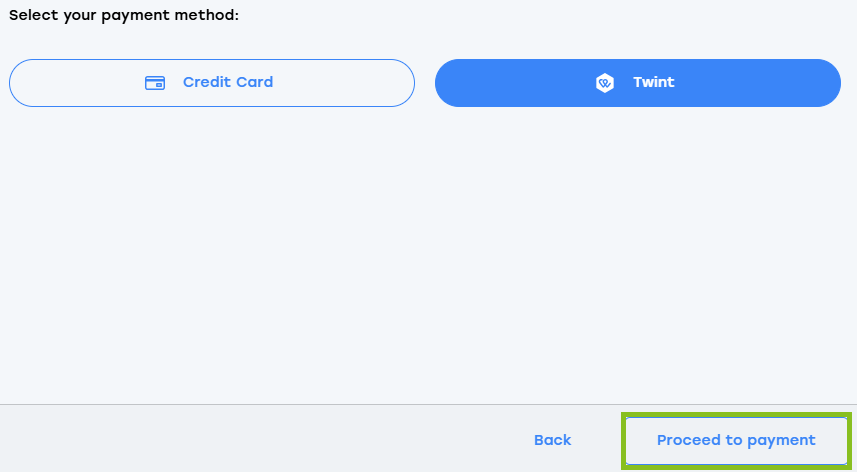Click the footer divider line above Back

tap(428, 405)
